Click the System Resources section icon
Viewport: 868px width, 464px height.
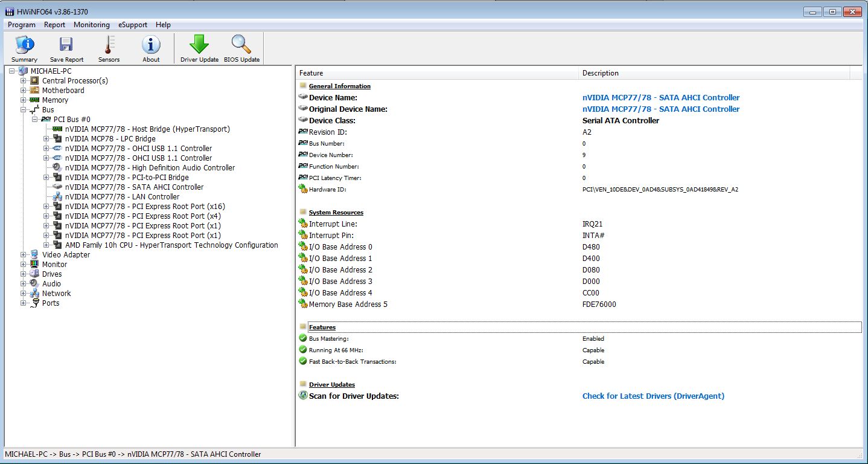point(303,212)
